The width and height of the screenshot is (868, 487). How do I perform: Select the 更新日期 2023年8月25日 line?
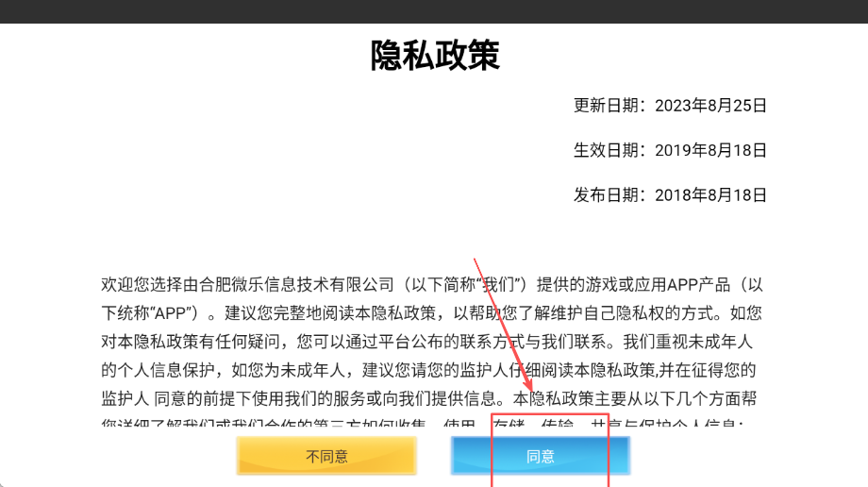click(x=670, y=105)
